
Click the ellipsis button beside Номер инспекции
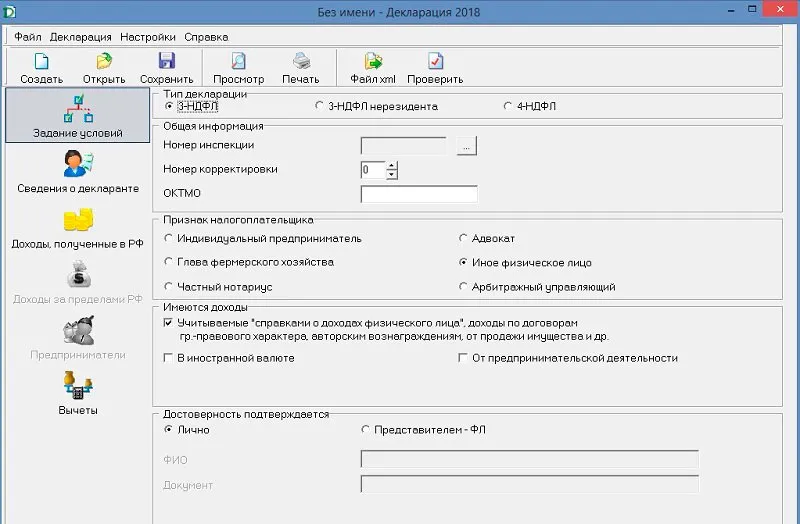[x=466, y=146]
